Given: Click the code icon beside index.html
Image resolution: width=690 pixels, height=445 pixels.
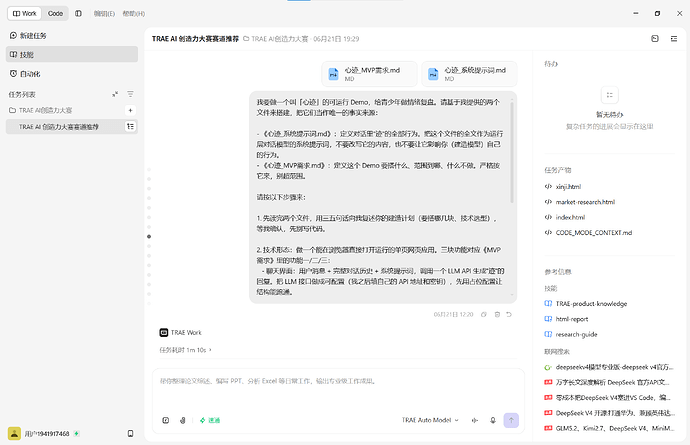Looking at the screenshot, I should [548, 217].
